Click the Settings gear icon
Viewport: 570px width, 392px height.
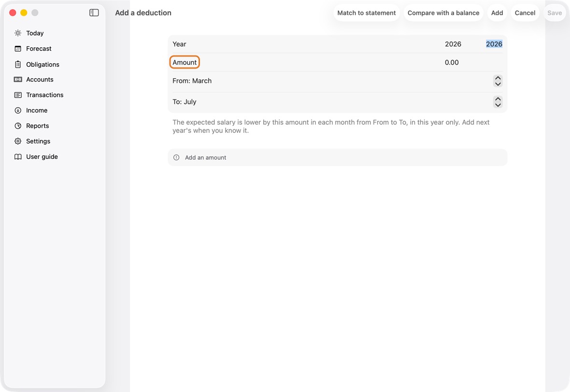(x=18, y=141)
